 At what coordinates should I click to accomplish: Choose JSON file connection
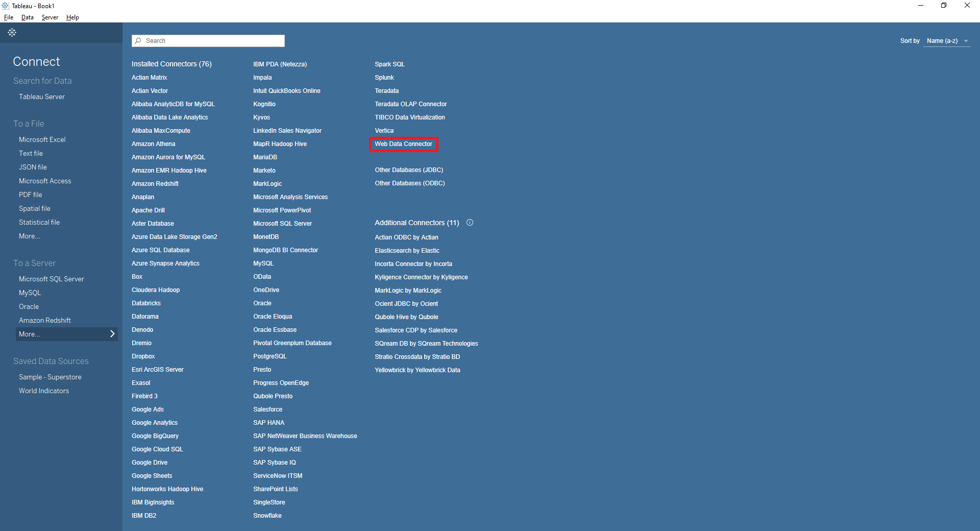[33, 167]
